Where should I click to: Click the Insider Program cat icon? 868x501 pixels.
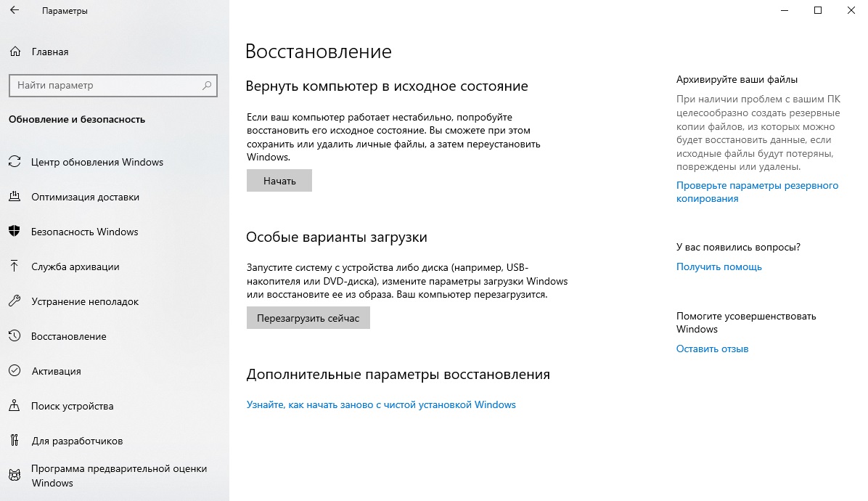pos(15,475)
